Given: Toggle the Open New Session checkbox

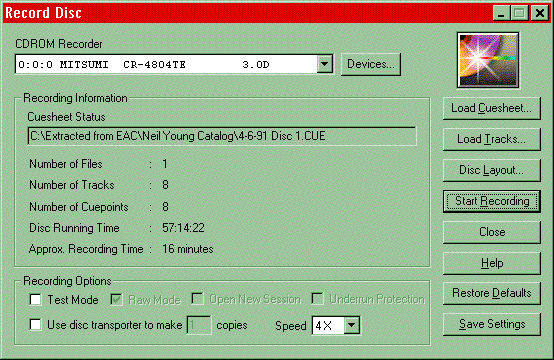Looking at the screenshot, I should [198, 299].
